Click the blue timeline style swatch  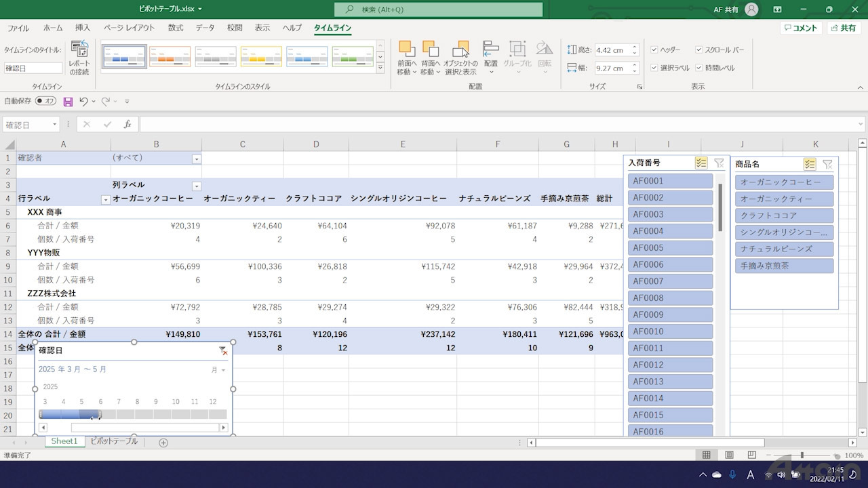tap(124, 57)
